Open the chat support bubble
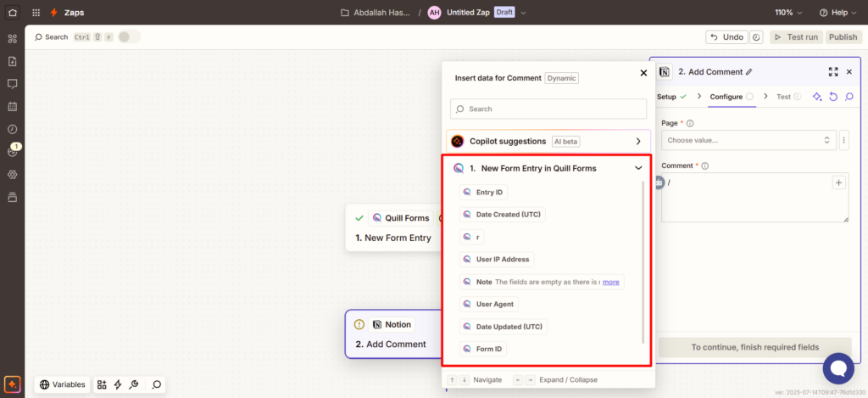 [838, 368]
